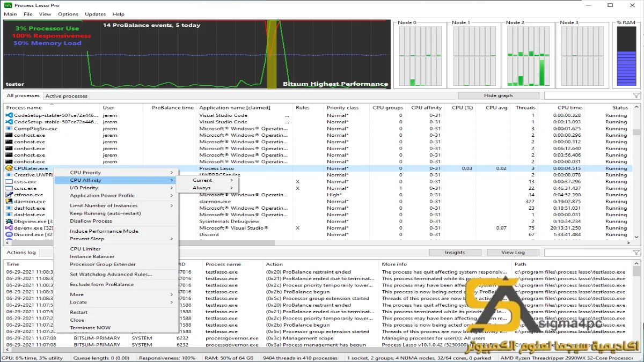644x362 pixels.
Task: Select the Actions log tab
Action: tap(21, 252)
